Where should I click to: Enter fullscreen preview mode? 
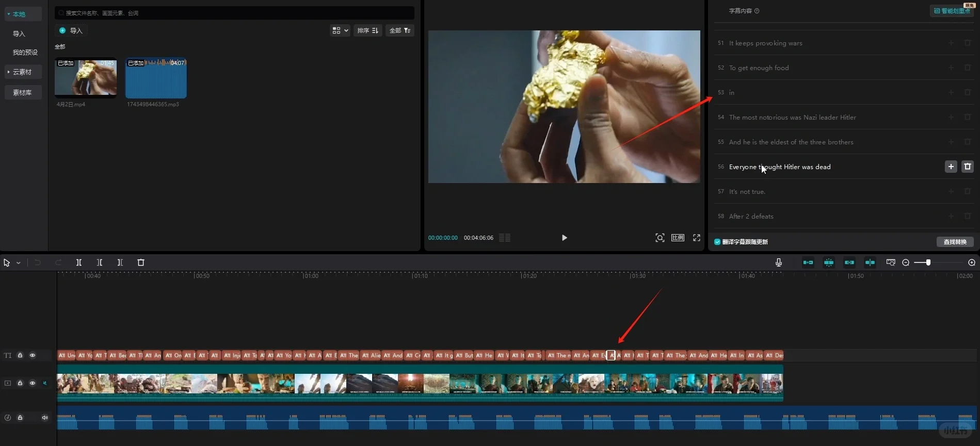[x=697, y=238]
